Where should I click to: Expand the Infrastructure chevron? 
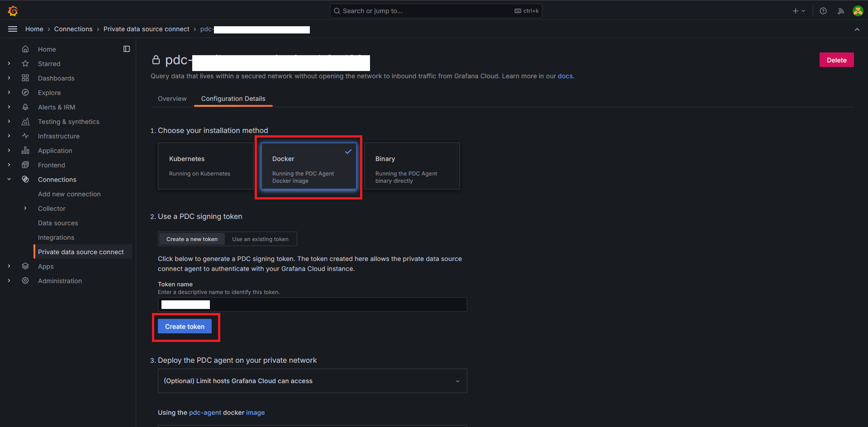tap(9, 136)
